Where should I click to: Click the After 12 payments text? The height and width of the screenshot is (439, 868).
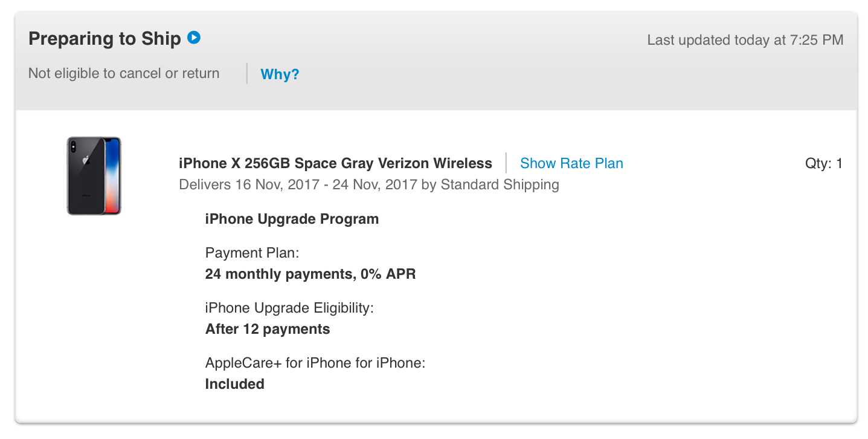tap(268, 329)
